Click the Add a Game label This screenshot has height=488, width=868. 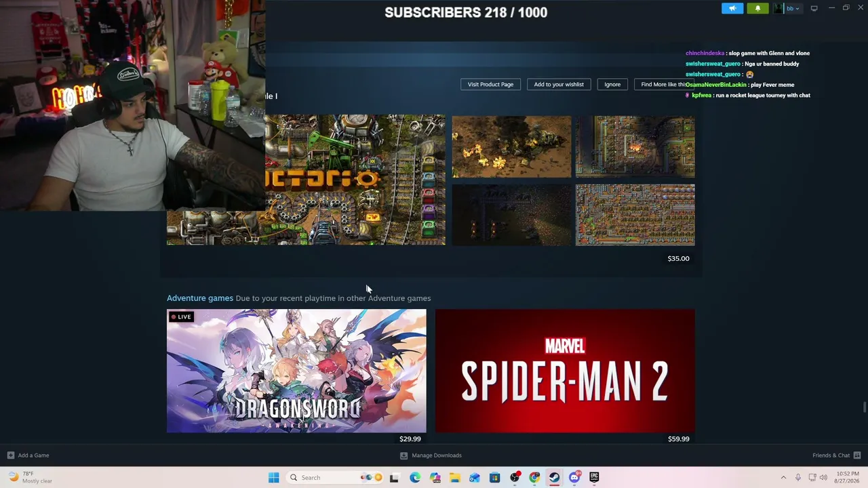[x=33, y=455]
